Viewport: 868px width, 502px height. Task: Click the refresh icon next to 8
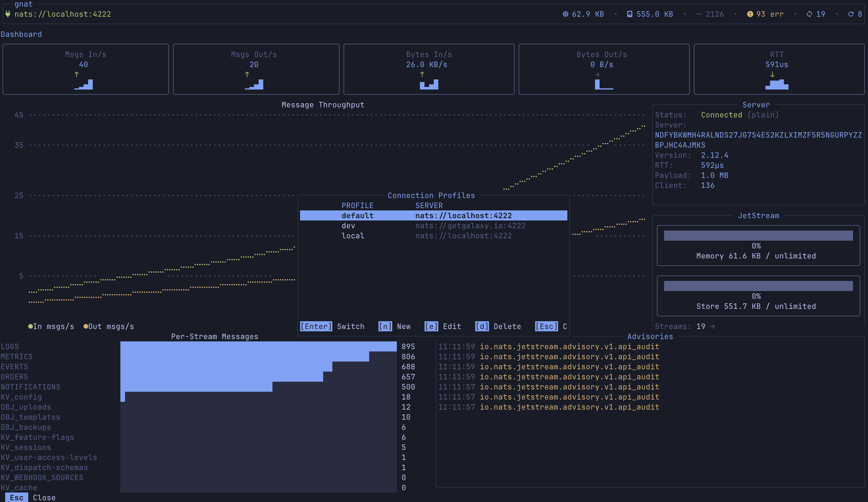pos(851,14)
